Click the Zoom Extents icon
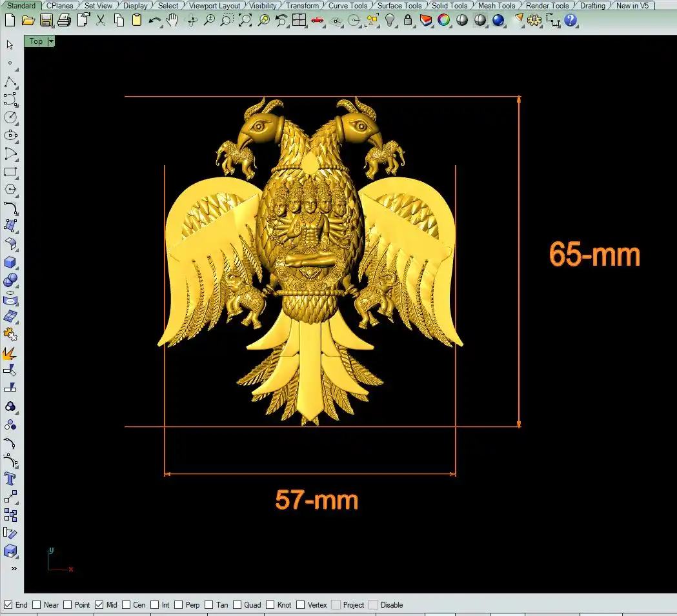Screen dimensions: 677x616 coord(245,20)
